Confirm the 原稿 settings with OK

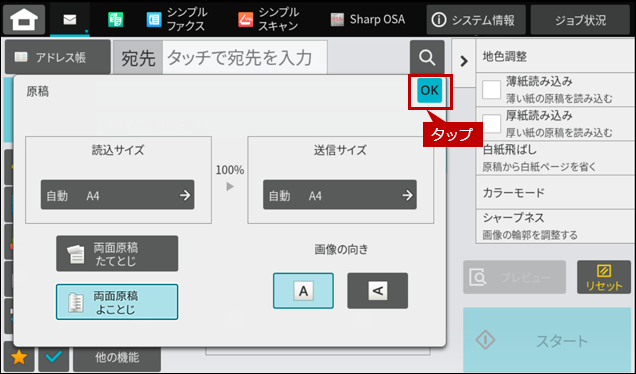[430, 90]
